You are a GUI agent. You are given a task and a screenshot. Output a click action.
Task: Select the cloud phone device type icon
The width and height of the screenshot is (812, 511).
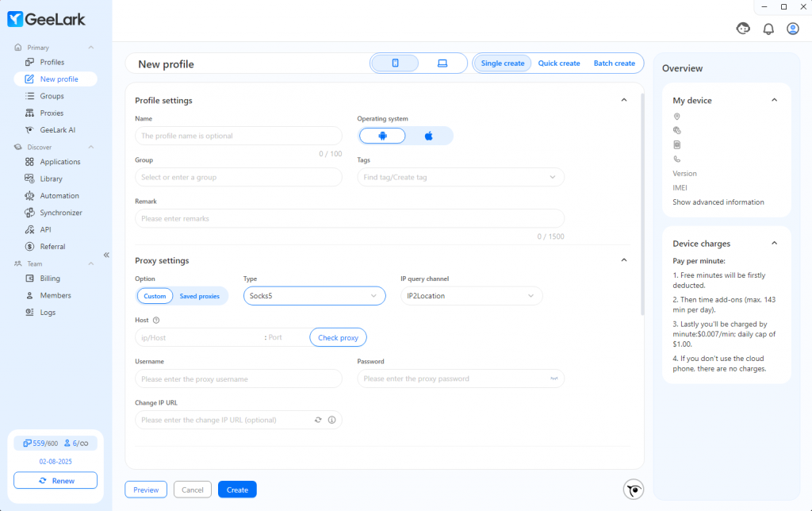click(x=395, y=63)
